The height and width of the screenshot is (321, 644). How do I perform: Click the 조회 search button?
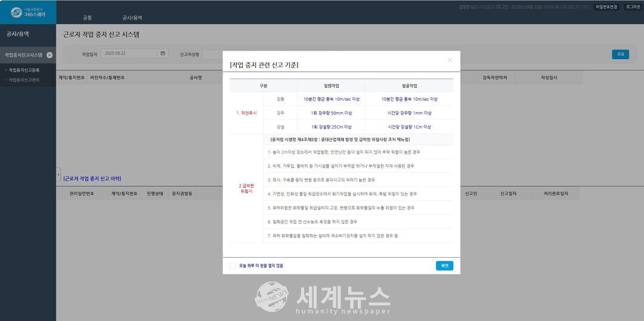pos(620,54)
